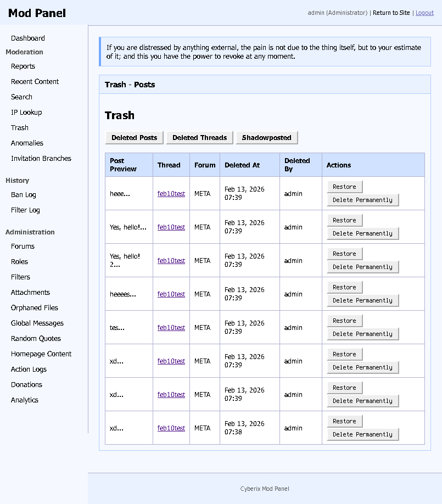Go to Random Quotes settings
The height and width of the screenshot is (504, 442).
pos(36,339)
